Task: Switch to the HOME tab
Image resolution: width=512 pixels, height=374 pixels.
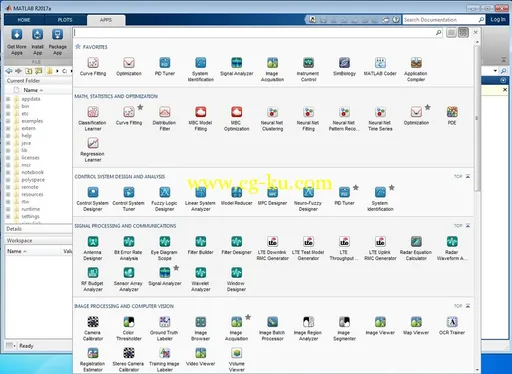Action: pos(24,20)
